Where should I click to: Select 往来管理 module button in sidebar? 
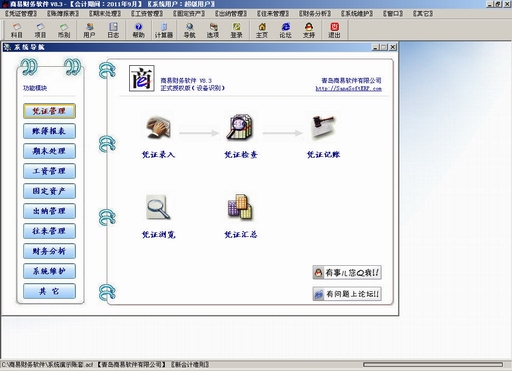(49, 231)
